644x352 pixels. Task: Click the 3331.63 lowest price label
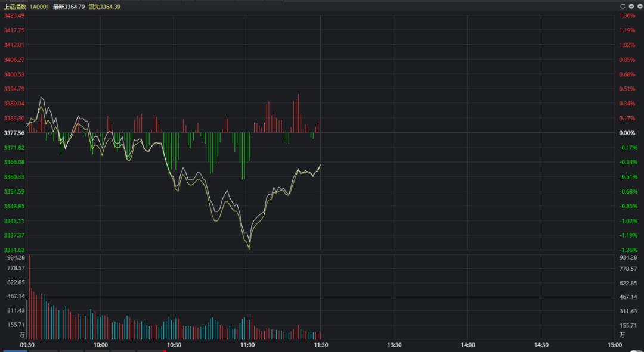[14, 250]
